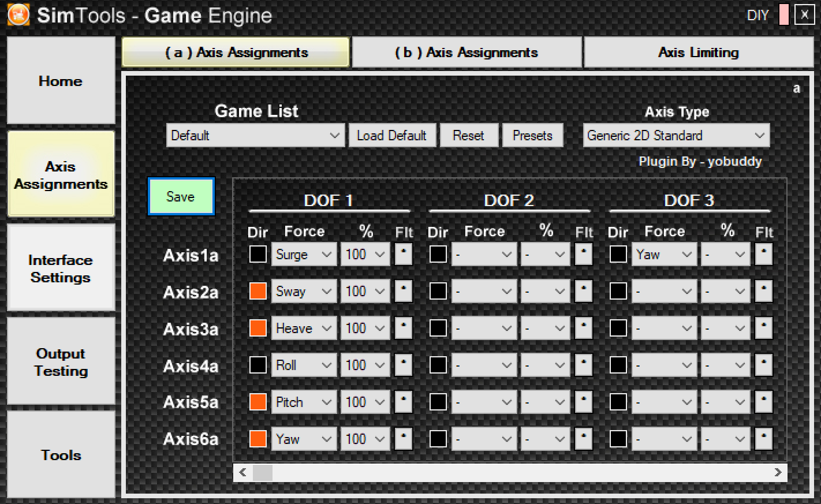The height and width of the screenshot is (504, 821).
Task: Toggle orange Dir box for Axis5a DOF 1
Action: [258, 402]
